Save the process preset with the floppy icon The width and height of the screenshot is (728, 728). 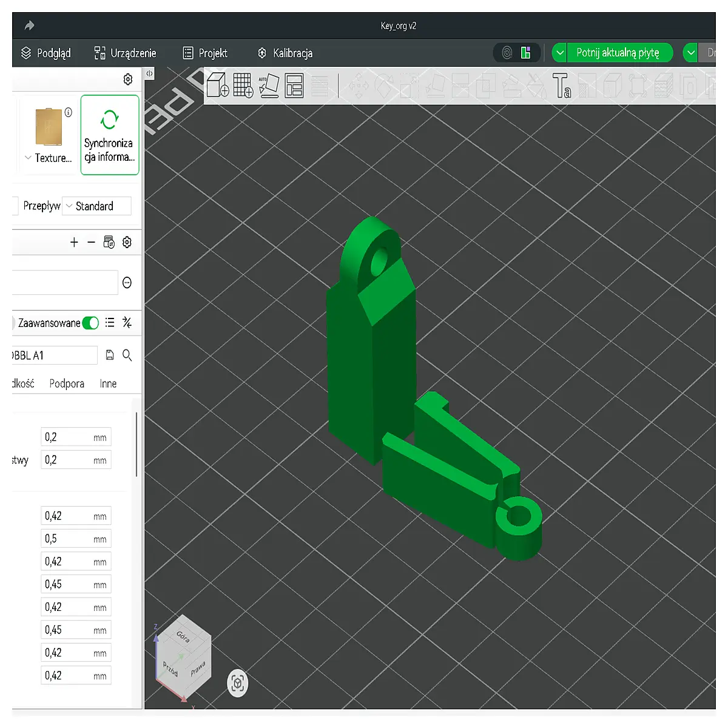[110, 355]
